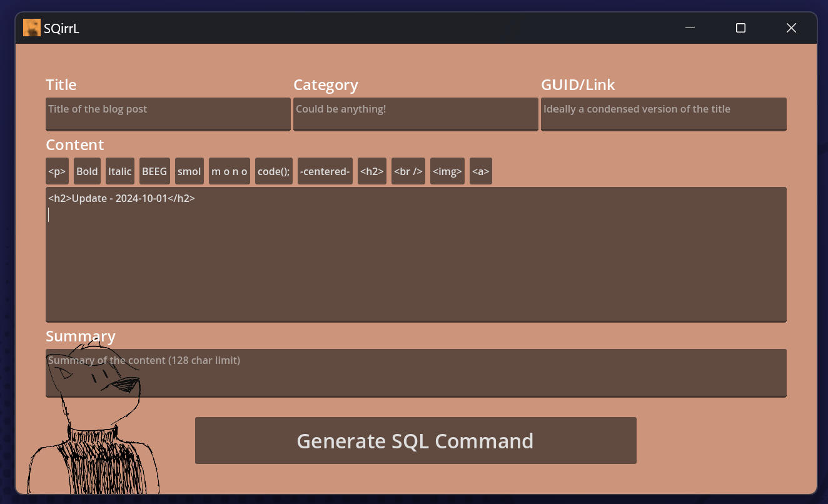Focus the Title input field
828x504 pixels.
168,114
